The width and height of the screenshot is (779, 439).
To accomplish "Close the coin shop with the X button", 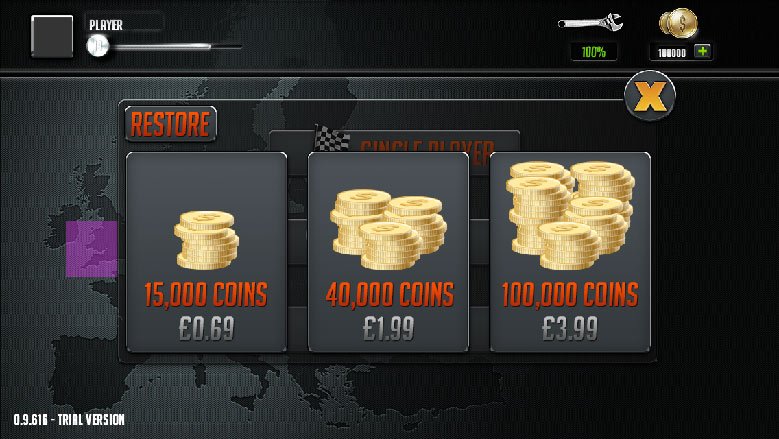I will (x=649, y=95).
